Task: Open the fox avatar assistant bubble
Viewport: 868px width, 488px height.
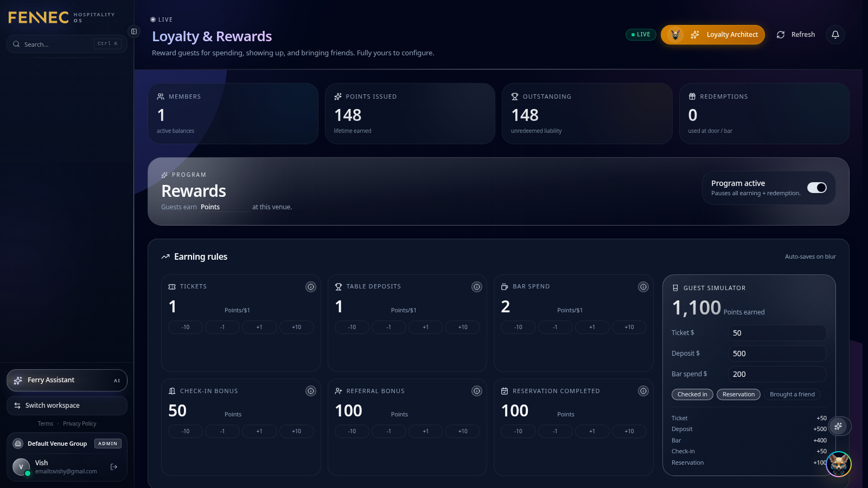Action: [839, 464]
